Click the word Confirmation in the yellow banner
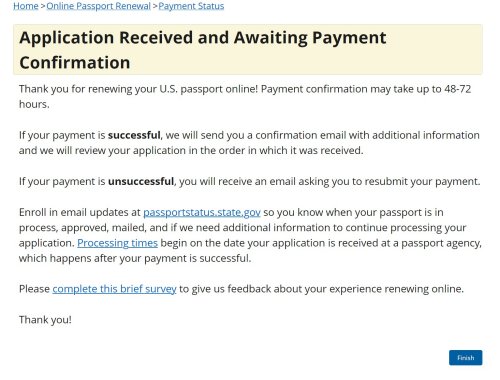The width and height of the screenshot is (500, 380). pyautogui.click(x=75, y=63)
